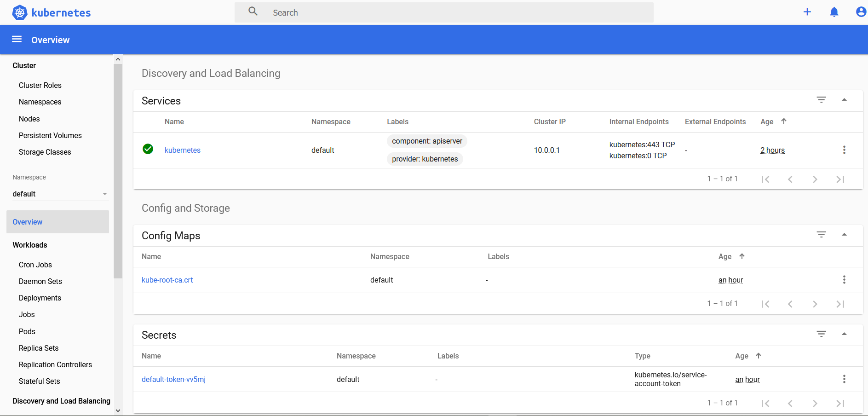
Task: Click the plus create resource icon
Action: pos(807,12)
